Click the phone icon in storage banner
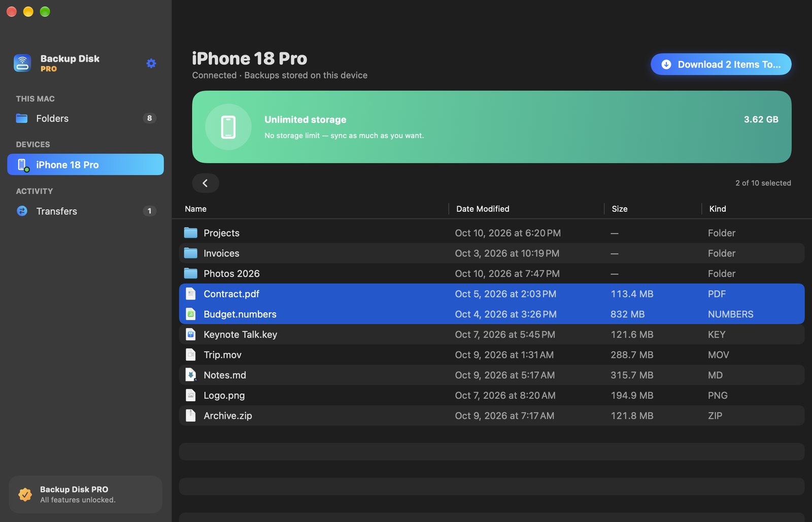Viewport: 812px width, 522px height. click(228, 127)
